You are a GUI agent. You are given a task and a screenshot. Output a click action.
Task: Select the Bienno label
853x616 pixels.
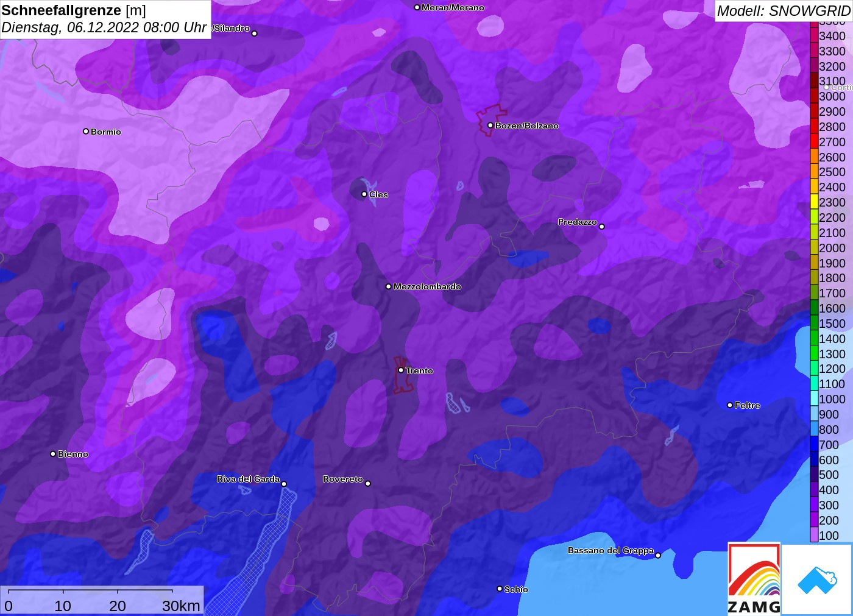(73, 454)
